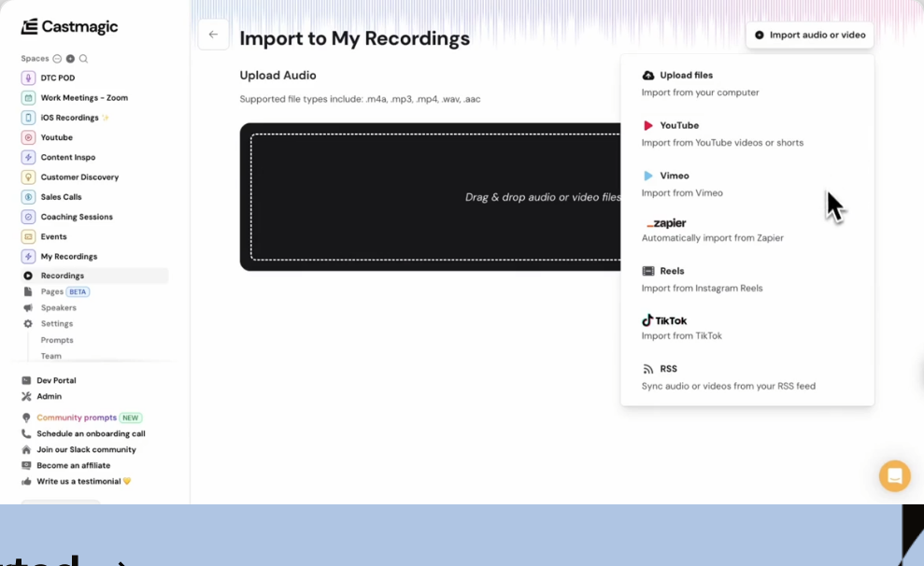
Task: Open Work Meetings - Zoom calendar icon
Action: click(28, 98)
